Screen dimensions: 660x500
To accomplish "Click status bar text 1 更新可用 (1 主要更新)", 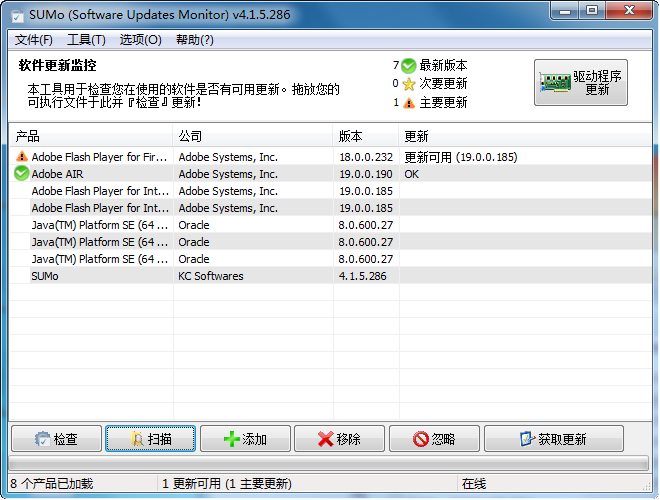I will tap(227, 484).
